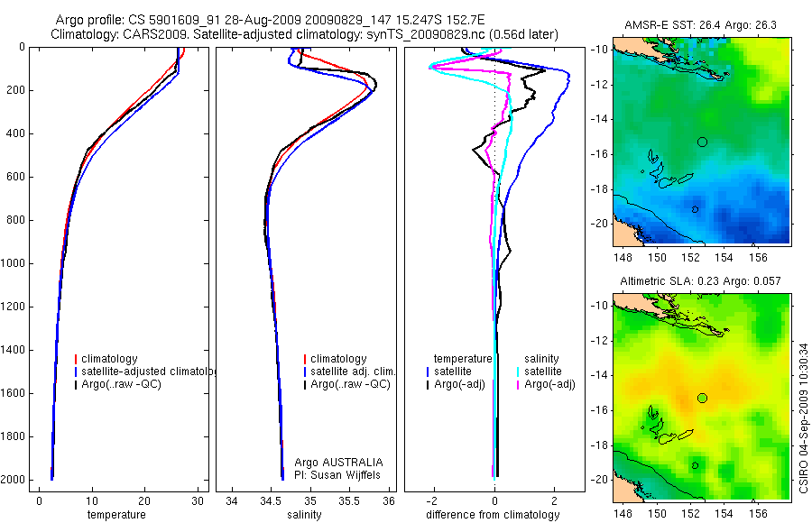The width and height of the screenshot is (812, 523).
Task: Click the 'temperature' legend heading in difference panel
Action: tap(463, 359)
